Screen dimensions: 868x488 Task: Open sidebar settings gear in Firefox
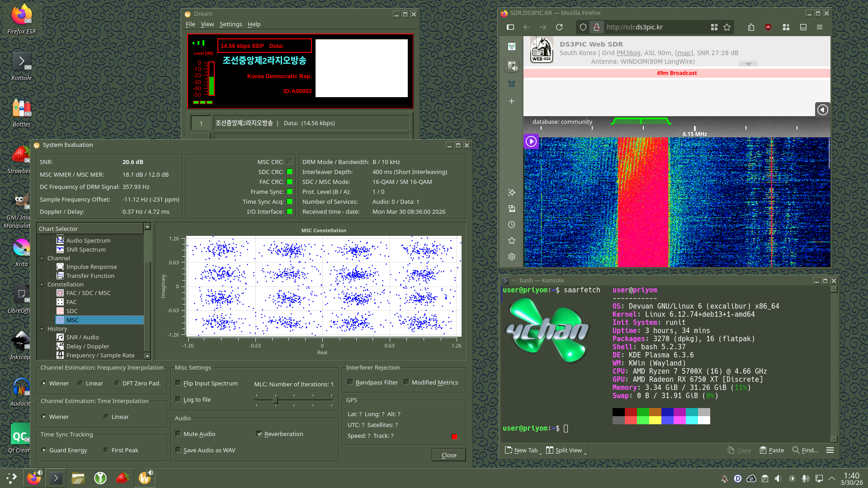coord(512,257)
